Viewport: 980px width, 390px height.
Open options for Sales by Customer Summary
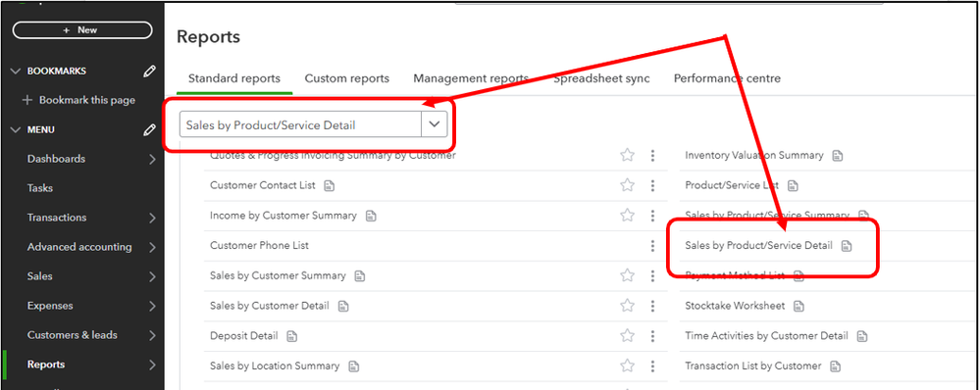click(x=652, y=275)
